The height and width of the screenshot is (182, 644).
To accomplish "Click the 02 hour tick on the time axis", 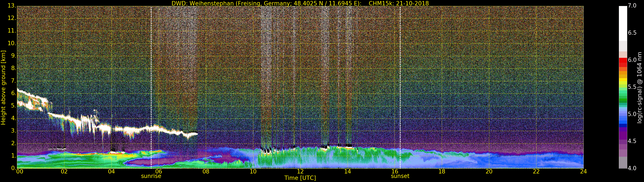I will [x=64, y=172].
